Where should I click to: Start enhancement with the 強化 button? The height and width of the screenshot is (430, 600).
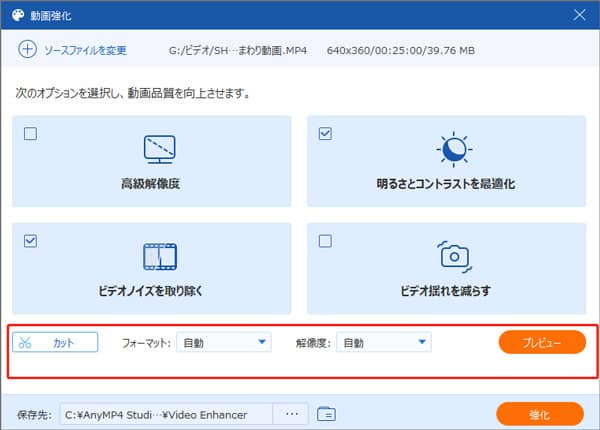pyautogui.click(x=540, y=413)
